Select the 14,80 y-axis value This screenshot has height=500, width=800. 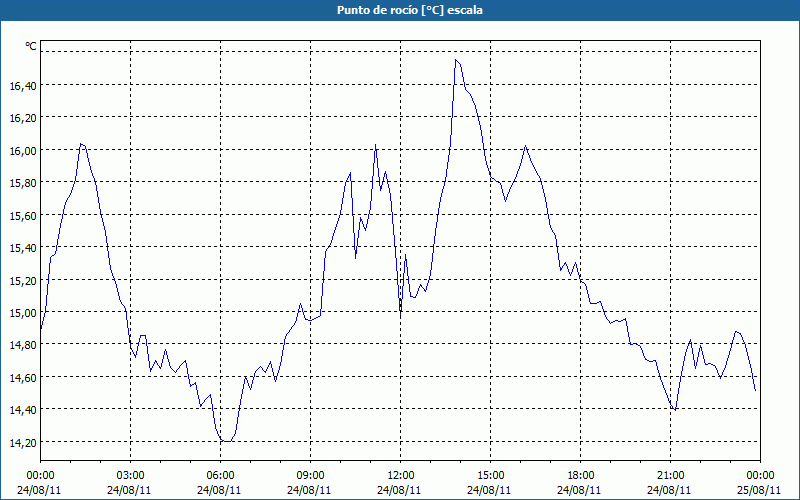23,345
